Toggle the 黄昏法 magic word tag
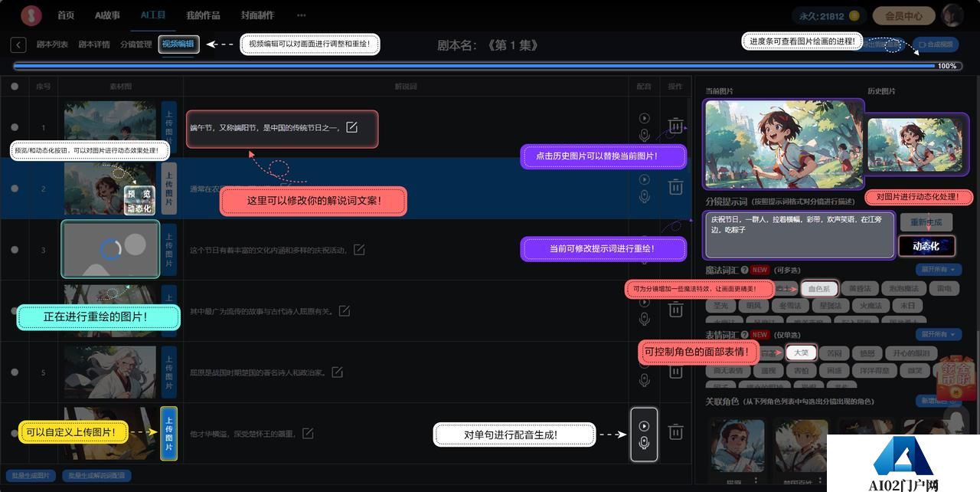This screenshot has width=980, height=492. pyautogui.click(x=860, y=289)
